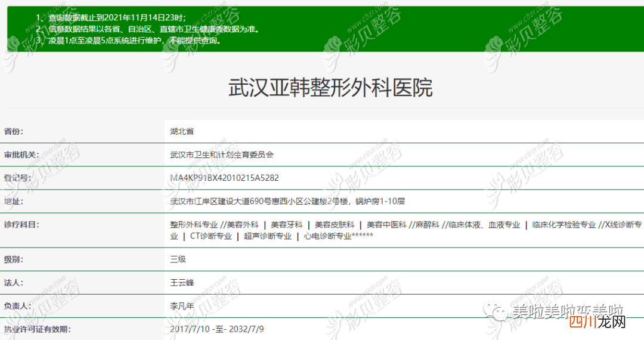Click the 执业许可证有效期 row label
The height and width of the screenshot is (340, 644).
pos(38,329)
